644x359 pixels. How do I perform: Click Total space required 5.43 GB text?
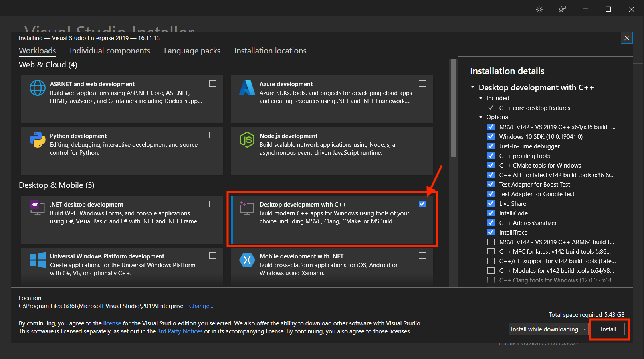(587, 315)
